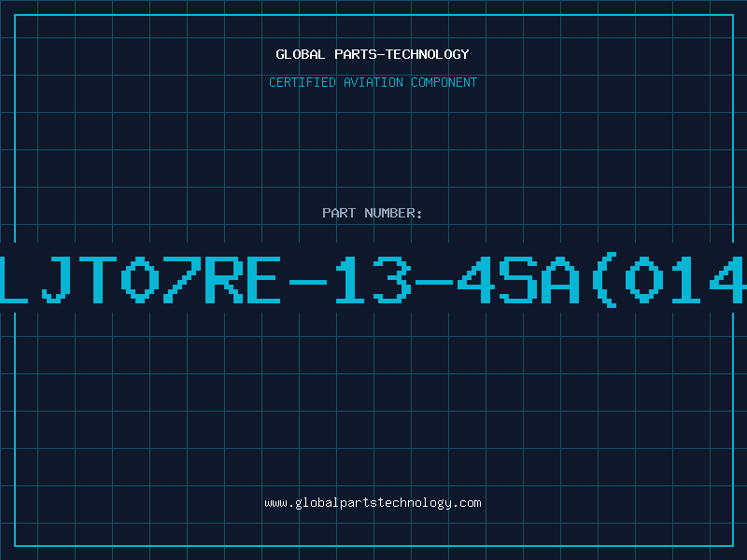
Task: Click the (014 segment of part number
Action: click(669, 279)
